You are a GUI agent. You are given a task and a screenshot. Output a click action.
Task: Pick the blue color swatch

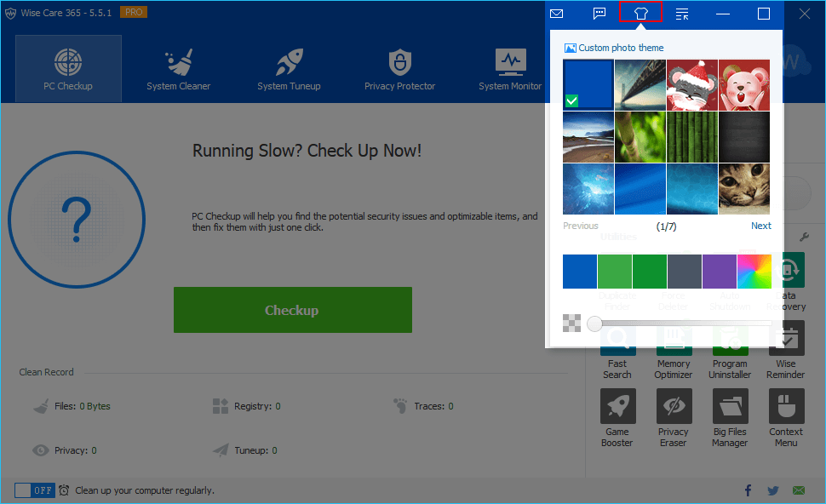point(579,272)
